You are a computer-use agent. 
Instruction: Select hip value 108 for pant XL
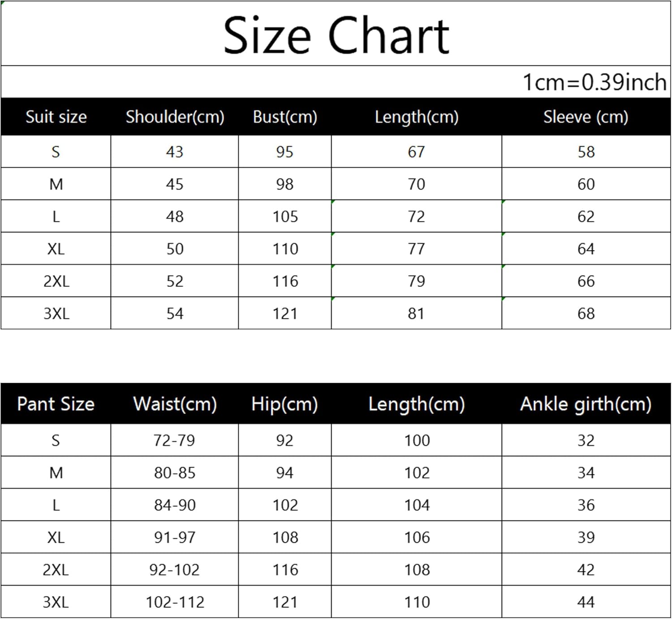(x=285, y=537)
